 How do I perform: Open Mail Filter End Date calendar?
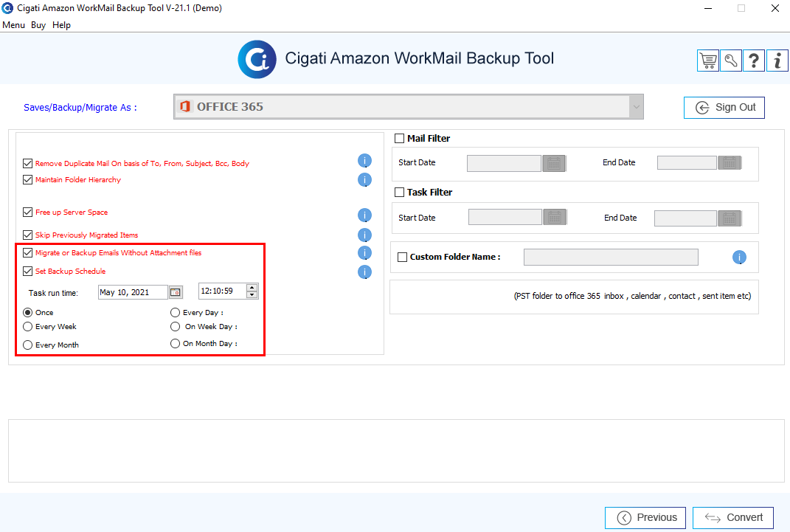tap(730, 163)
